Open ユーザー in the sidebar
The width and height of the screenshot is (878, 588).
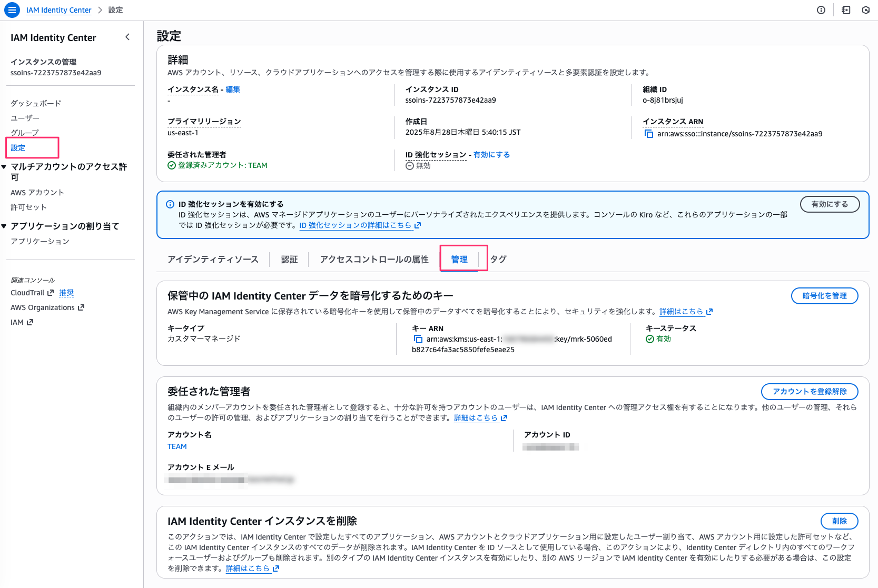pos(25,118)
